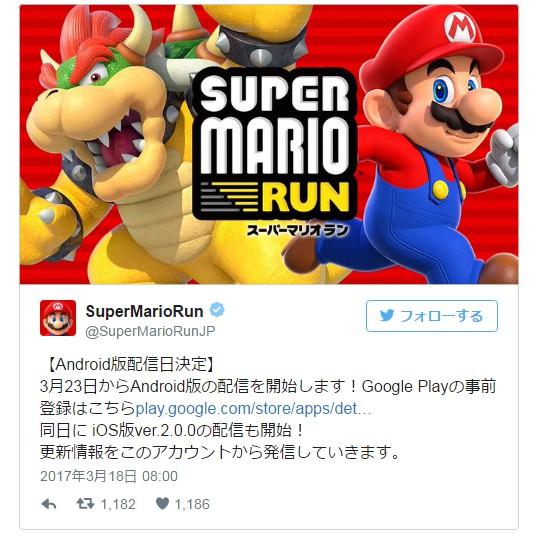Click the 【Android版配信日決定】 headline text
The height and width of the screenshot is (536, 550).
[130, 364]
